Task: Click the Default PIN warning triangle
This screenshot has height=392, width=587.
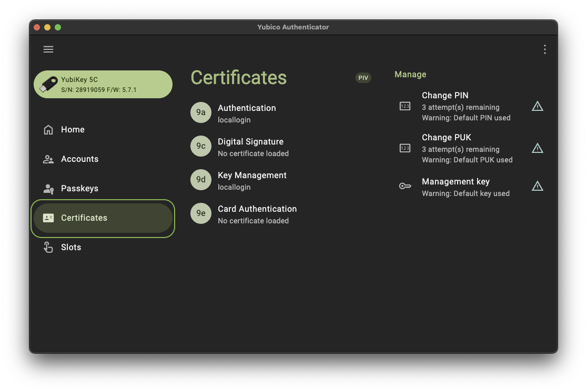Action: pyautogui.click(x=538, y=106)
